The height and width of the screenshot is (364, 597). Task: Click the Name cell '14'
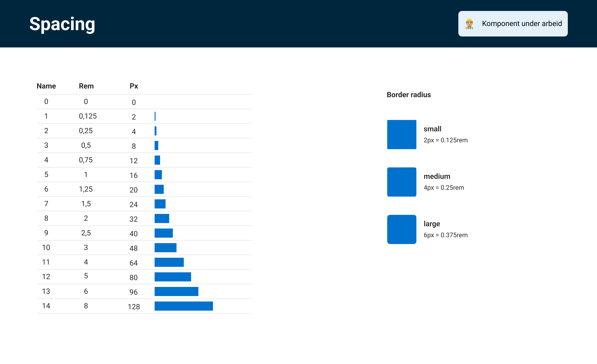click(x=46, y=306)
